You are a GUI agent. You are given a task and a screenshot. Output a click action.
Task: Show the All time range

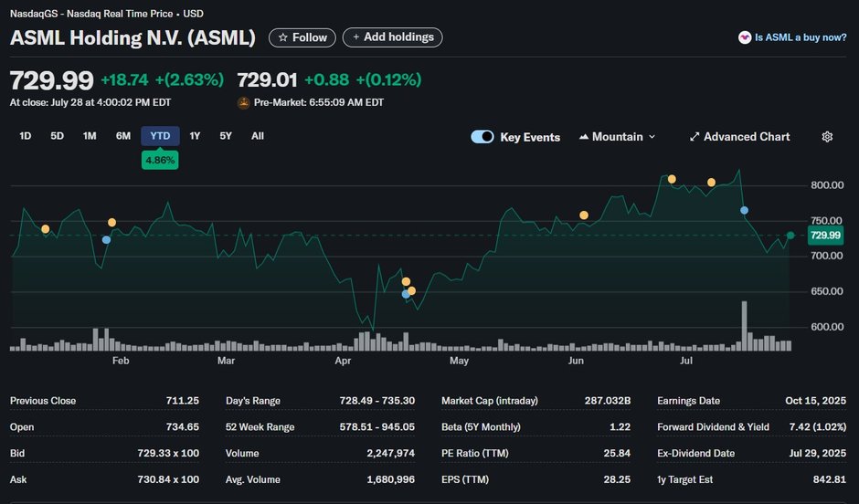[258, 136]
